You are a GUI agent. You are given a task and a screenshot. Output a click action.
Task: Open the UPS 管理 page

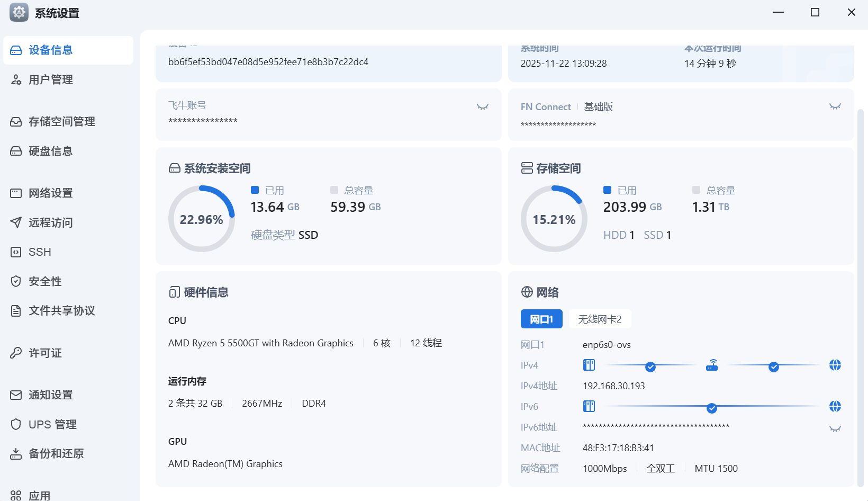[x=52, y=425]
